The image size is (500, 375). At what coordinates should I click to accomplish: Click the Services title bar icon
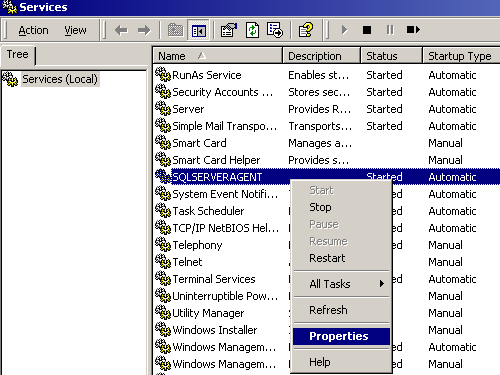(x=9, y=7)
